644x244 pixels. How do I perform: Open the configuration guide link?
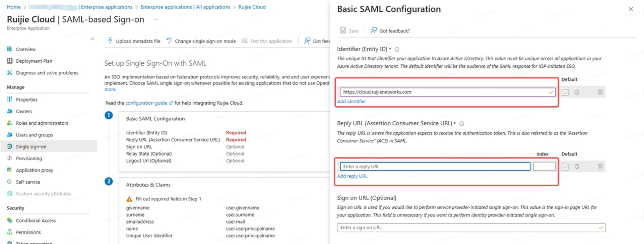pos(146,103)
